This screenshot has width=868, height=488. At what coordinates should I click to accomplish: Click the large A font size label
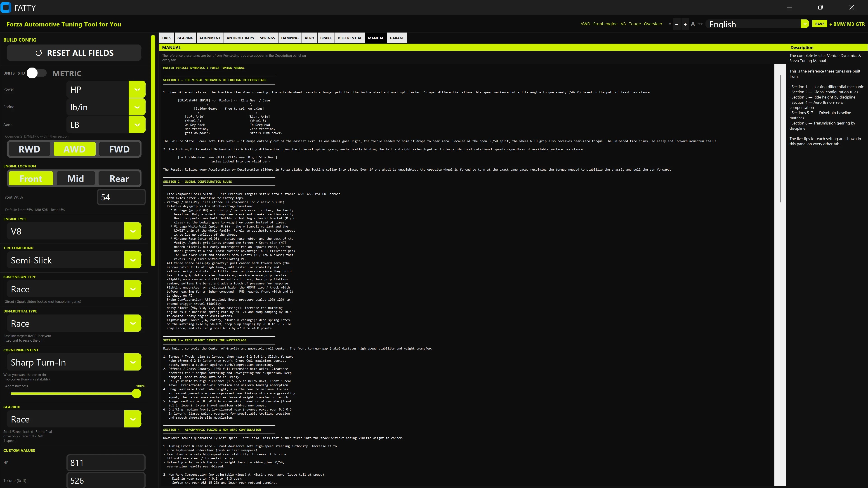693,24
